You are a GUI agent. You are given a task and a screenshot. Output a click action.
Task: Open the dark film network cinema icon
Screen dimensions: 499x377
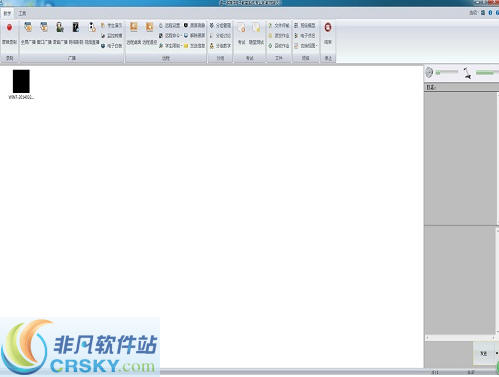click(76, 28)
